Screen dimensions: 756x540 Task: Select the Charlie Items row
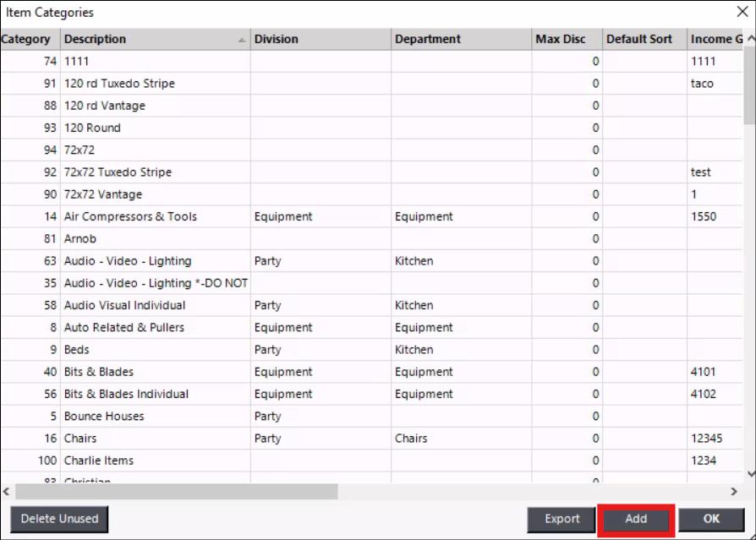click(x=99, y=461)
